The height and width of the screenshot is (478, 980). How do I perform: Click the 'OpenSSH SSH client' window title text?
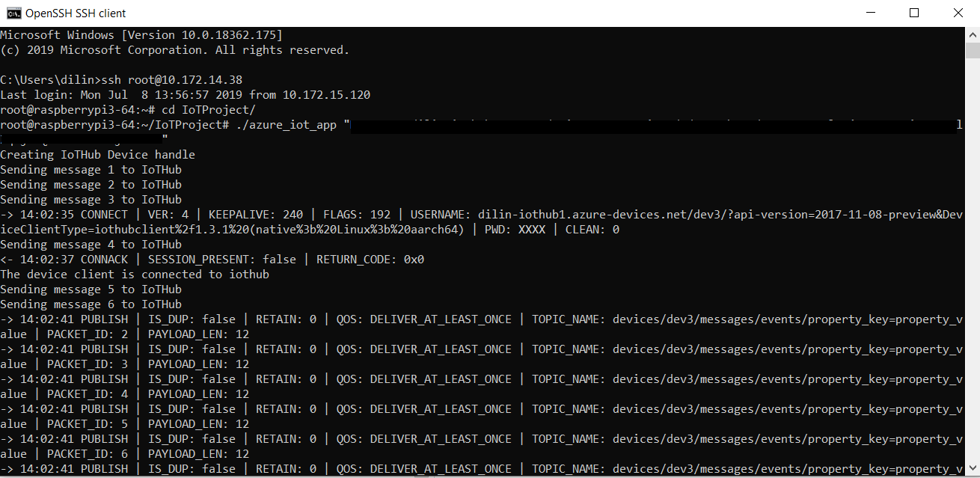point(76,13)
